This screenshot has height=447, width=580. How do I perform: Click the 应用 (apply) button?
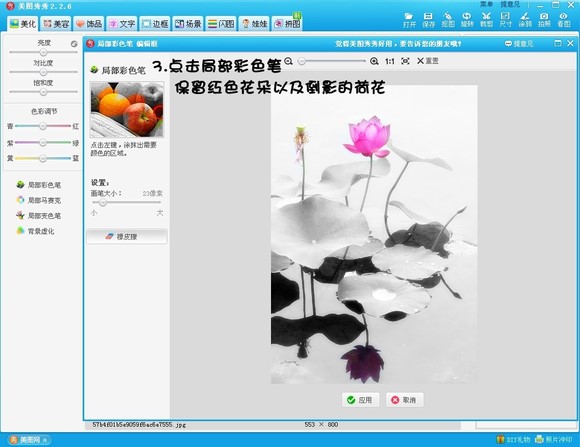[x=361, y=400]
